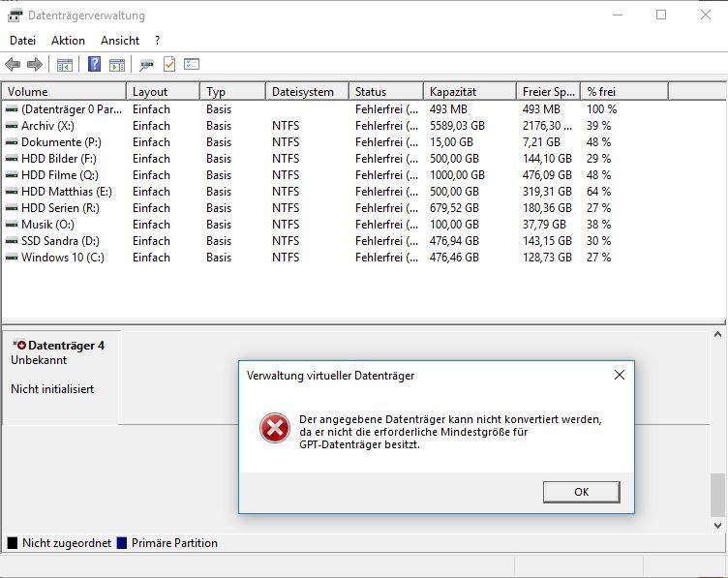The width and height of the screenshot is (728, 578).
Task: Click volume icon beside SSD Sandra (D:)
Action: pos(12,241)
